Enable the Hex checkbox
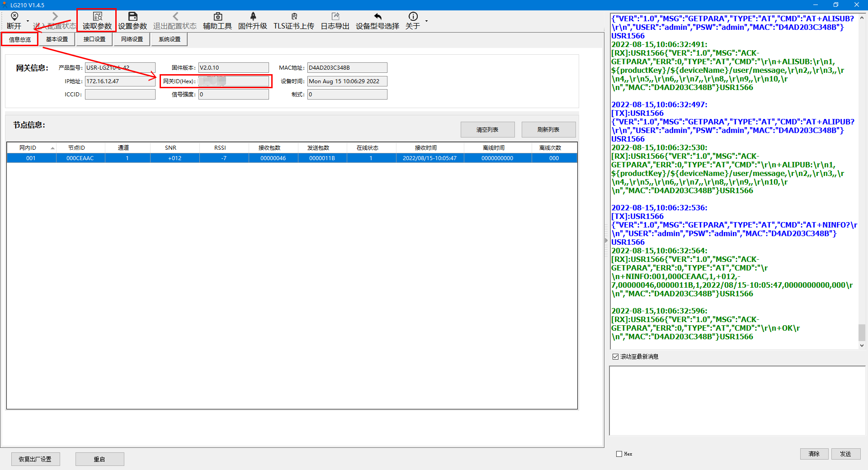868x470 pixels. 619,454
